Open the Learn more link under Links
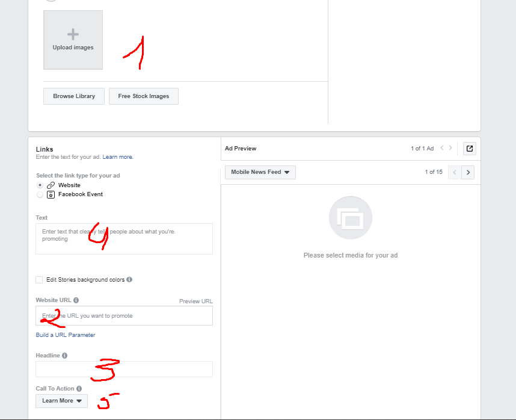Image resolution: width=516 pixels, height=420 pixels. click(x=118, y=157)
